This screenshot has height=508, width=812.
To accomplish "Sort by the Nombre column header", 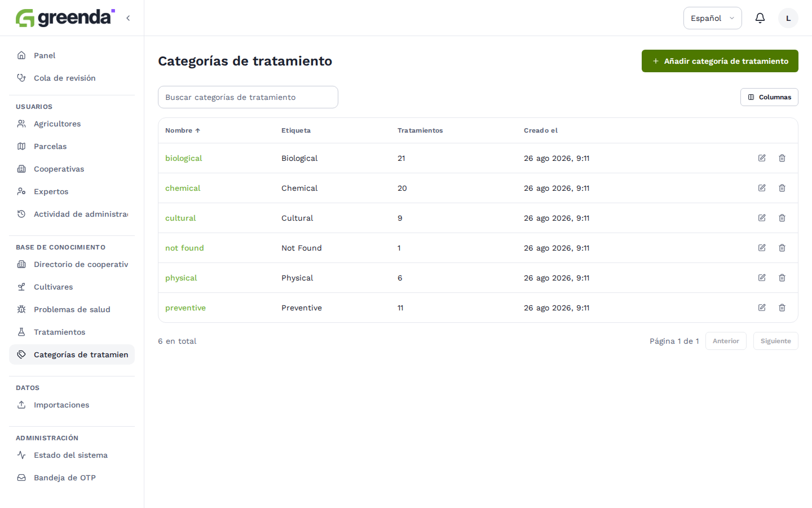I will [x=183, y=130].
